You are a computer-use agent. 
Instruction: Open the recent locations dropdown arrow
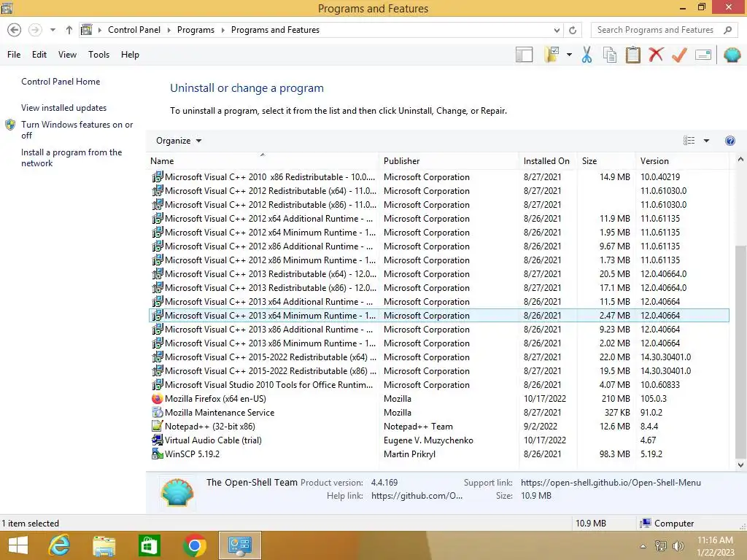(x=53, y=30)
